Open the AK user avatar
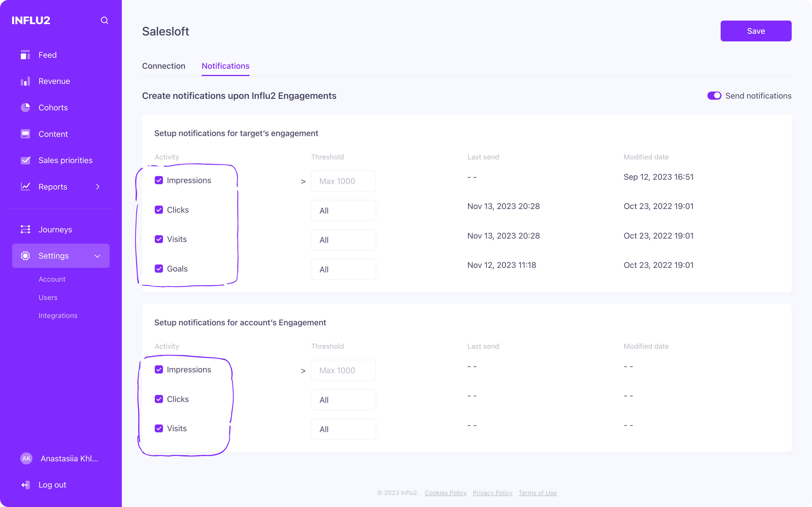The image size is (812, 507). click(x=26, y=458)
